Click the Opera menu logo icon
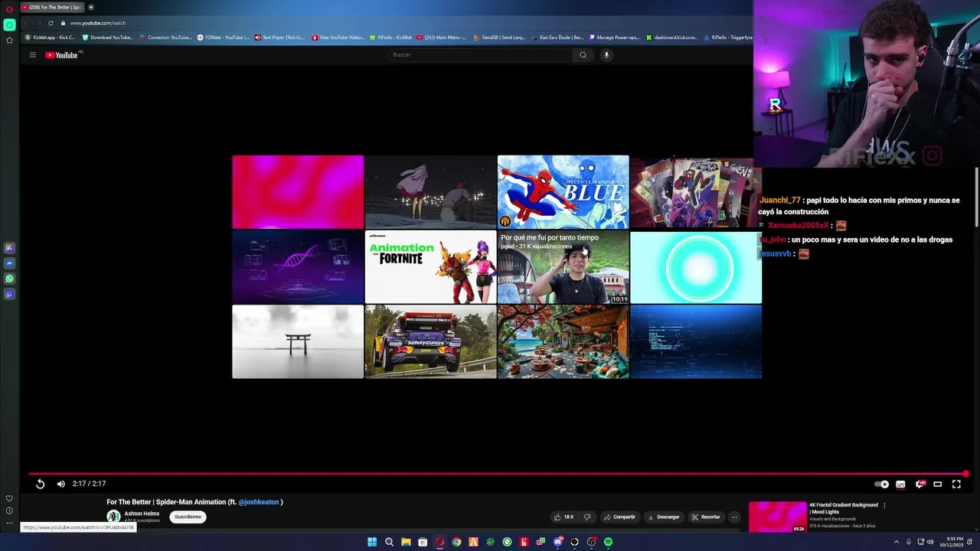 tap(9, 9)
